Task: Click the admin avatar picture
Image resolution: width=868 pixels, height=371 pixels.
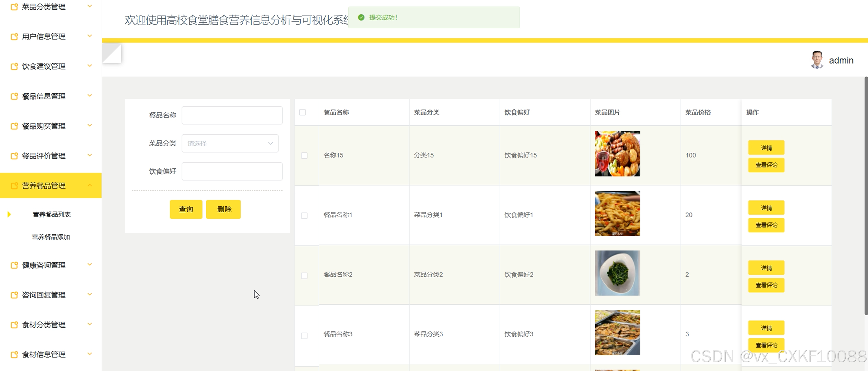Action: tap(817, 60)
